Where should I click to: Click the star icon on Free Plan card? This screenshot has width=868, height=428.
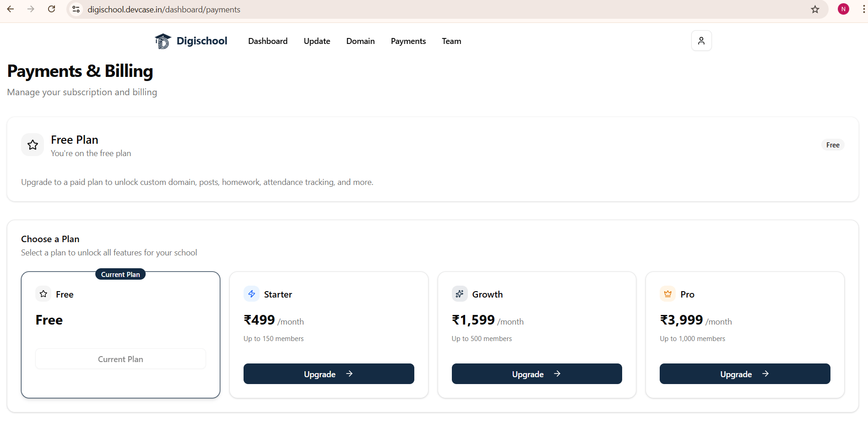click(32, 145)
